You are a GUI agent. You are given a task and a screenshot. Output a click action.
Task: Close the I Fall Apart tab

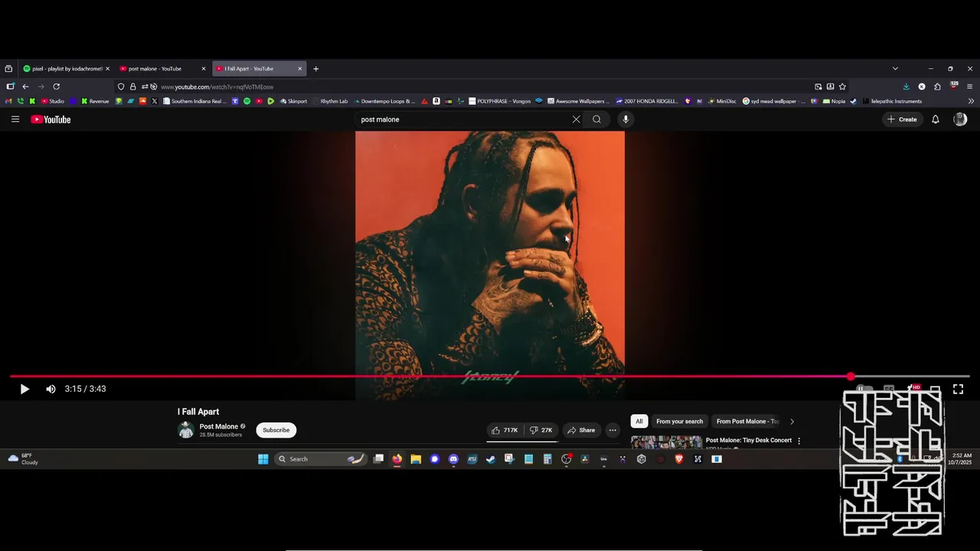[300, 69]
